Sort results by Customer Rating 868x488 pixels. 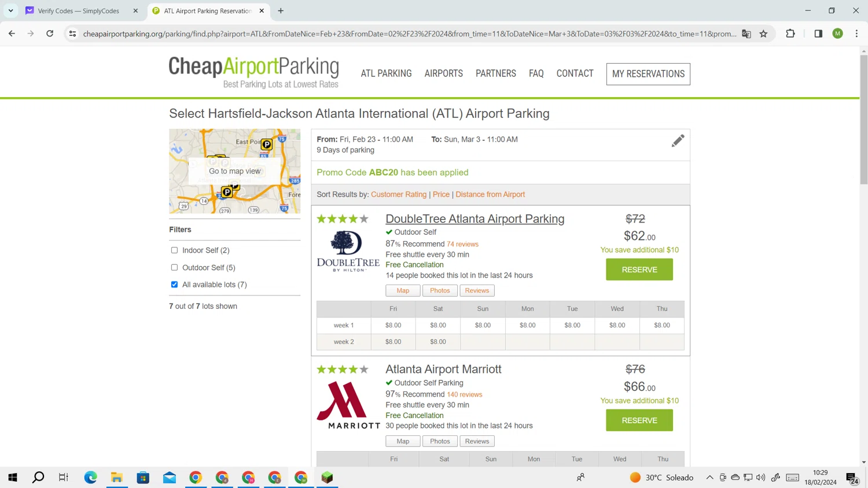tap(399, 194)
